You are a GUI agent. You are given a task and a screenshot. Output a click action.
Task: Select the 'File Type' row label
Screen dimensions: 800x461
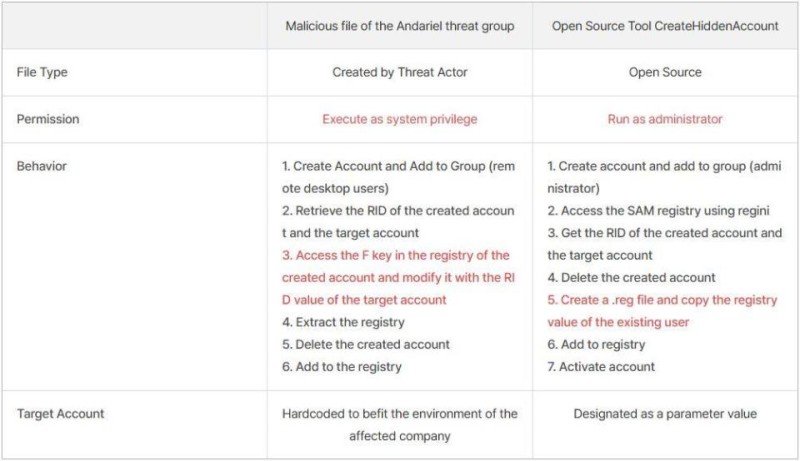click(x=42, y=72)
